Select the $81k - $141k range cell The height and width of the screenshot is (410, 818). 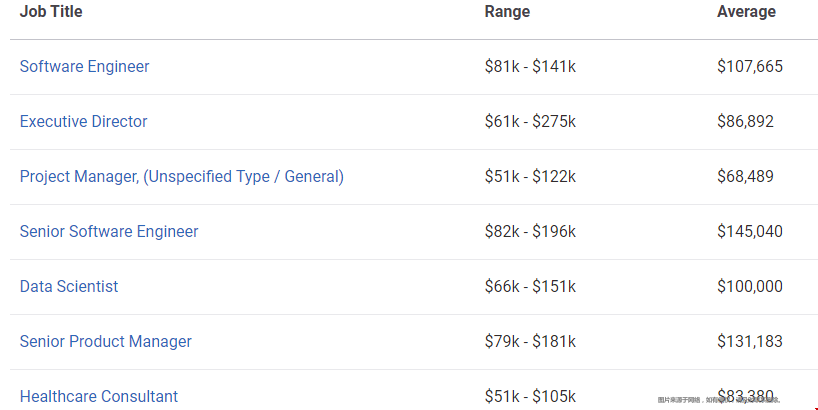[530, 66]
